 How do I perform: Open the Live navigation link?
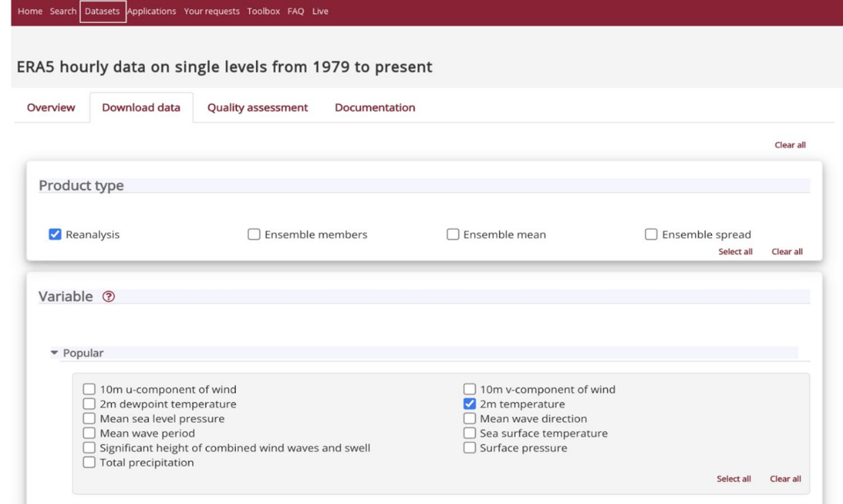point(320,11)
